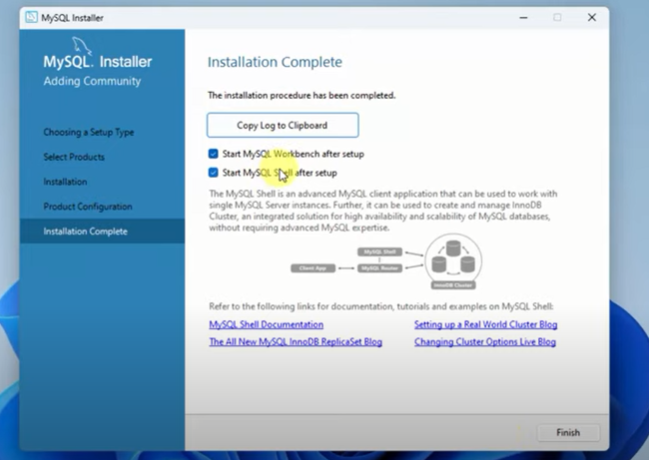Open The All New MySQL InnoDB ReplicaSet Blog
This screenshot has height=460, width=649.
tap(296, 342)
